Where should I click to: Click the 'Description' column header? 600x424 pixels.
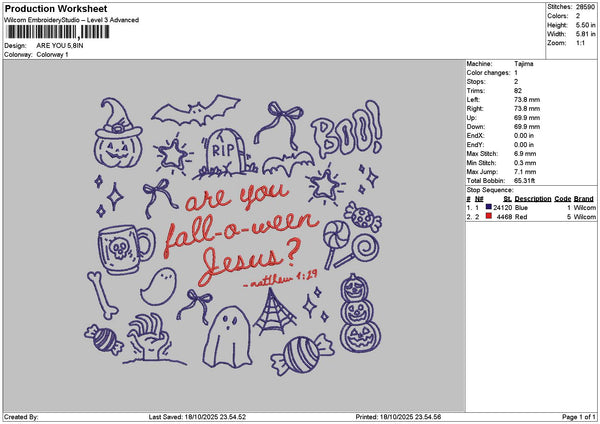pyautogui.click(x=533, y=199)
